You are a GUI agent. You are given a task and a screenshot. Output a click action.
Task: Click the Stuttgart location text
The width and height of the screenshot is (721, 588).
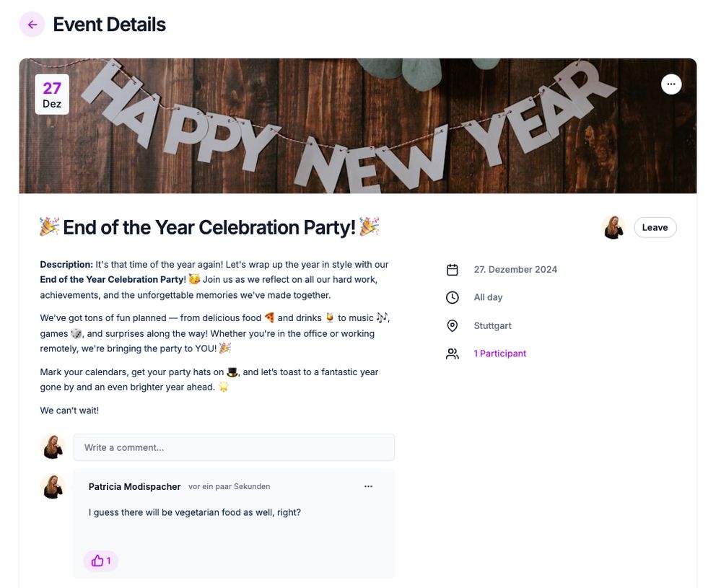pyautogui.click(x=492, y=325)
